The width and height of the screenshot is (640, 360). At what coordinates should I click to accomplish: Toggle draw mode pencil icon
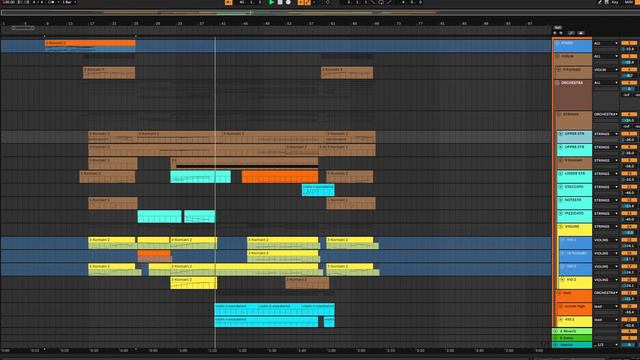(600, 2)
